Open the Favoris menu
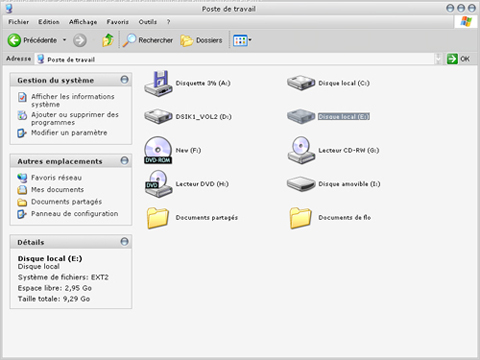Viewport: 480px width, 360px height. [x=117, y=22]
